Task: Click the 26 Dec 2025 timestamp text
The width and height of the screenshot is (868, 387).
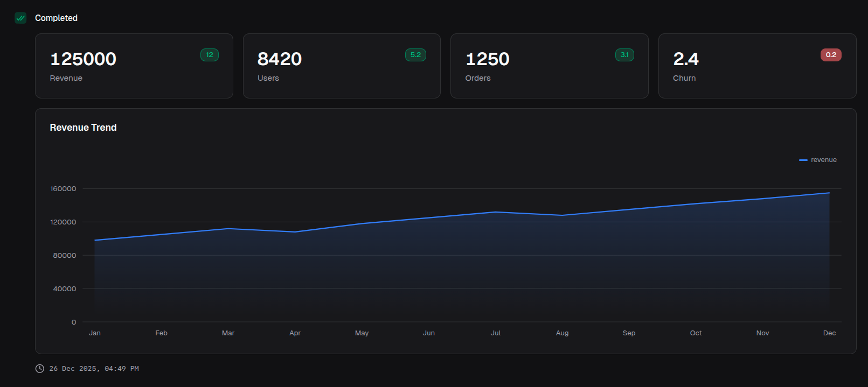Action: 94,369
